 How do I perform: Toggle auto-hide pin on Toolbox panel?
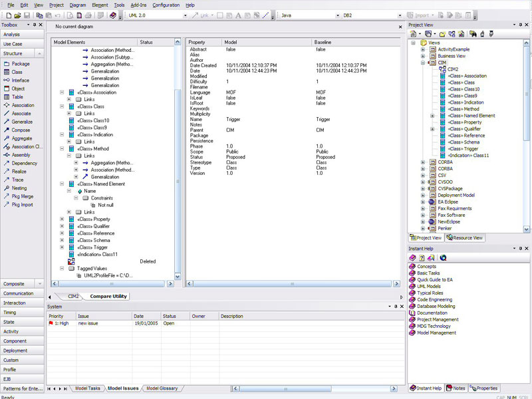coord(33,25)
